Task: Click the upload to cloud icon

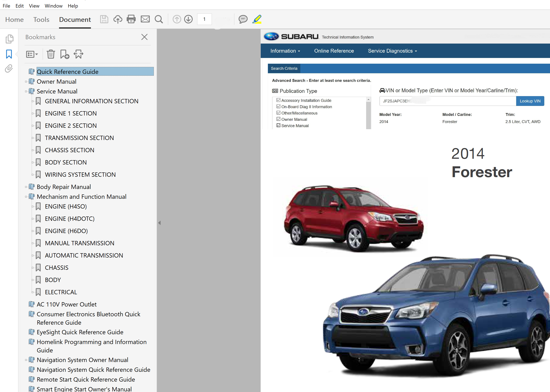Action: pyautogui.click(x=118, y=19)
